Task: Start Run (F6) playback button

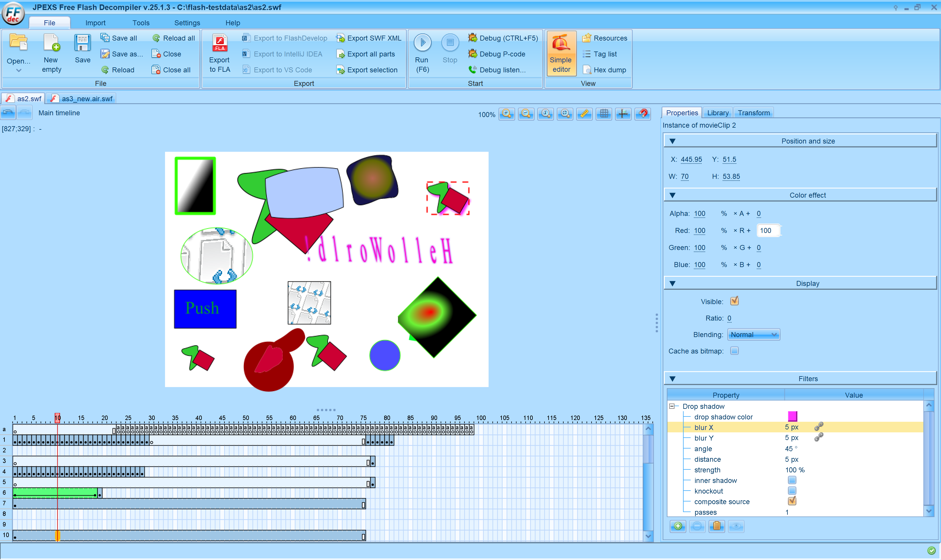Action: [422, 42]
